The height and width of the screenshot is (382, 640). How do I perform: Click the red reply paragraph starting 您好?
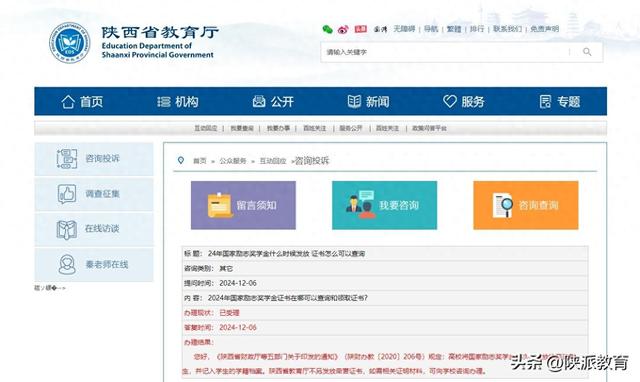pos(380,364)
